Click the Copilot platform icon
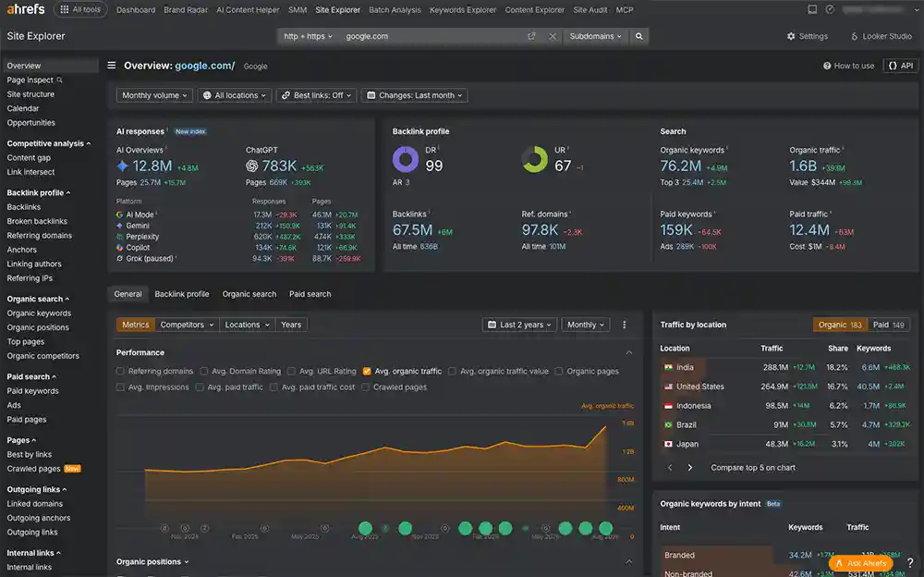The height and width of the screenshot is (577, 924). [x=119, y=247]
